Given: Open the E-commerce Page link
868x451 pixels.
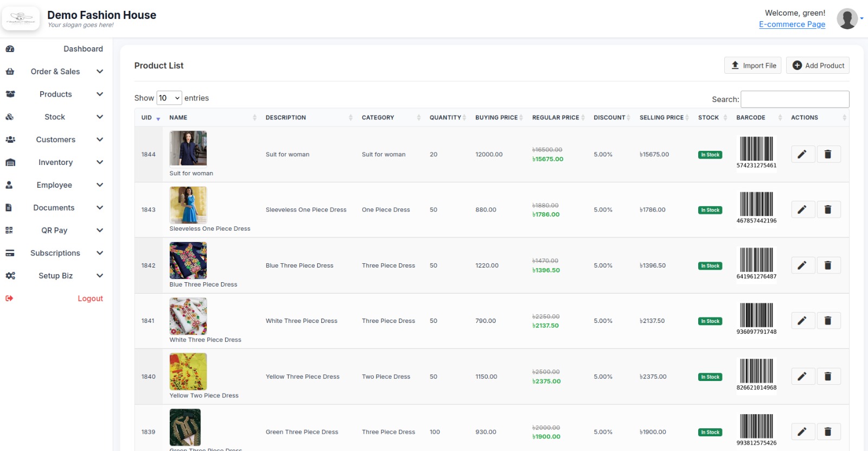Looking at the screenshot, I should [792, 24].
